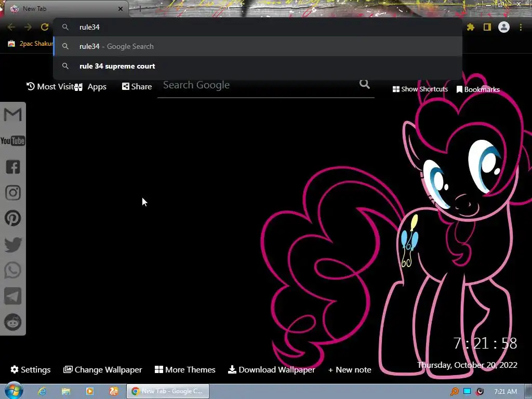Screen dimensions: 532x399
Task: Focus the New Tab - Google Chrome taskbar button
Action: point(168,391)
